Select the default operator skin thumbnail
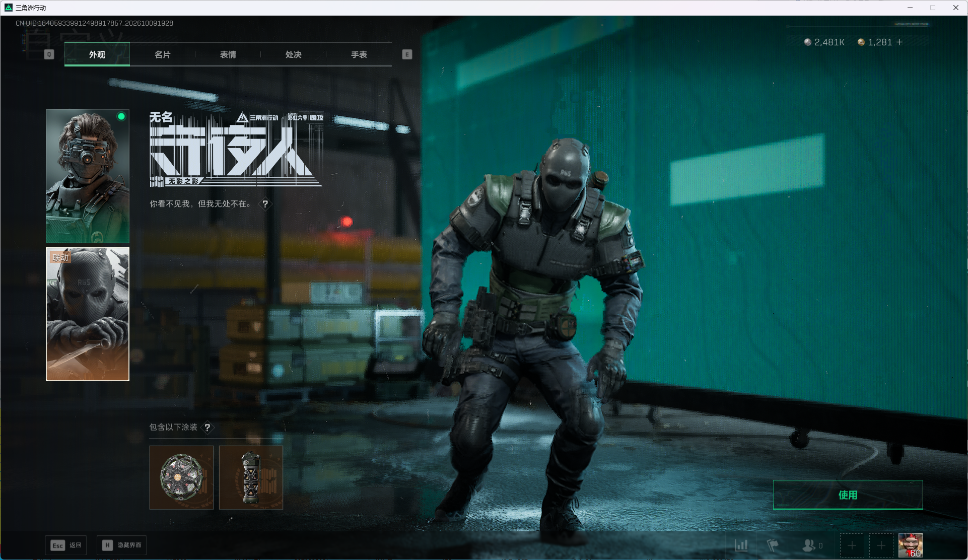Viewport: 968px width, 560px height. coord(88,176)
